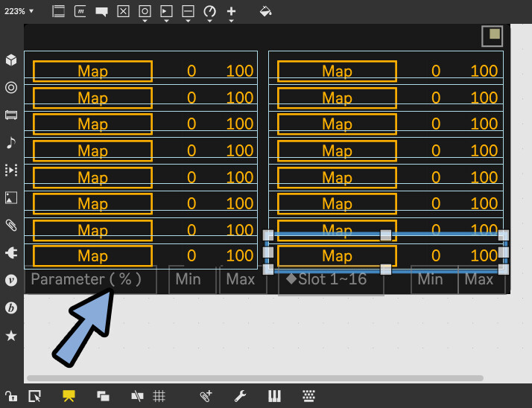
Task: Select the number box tool
Action: click(166, 11)
